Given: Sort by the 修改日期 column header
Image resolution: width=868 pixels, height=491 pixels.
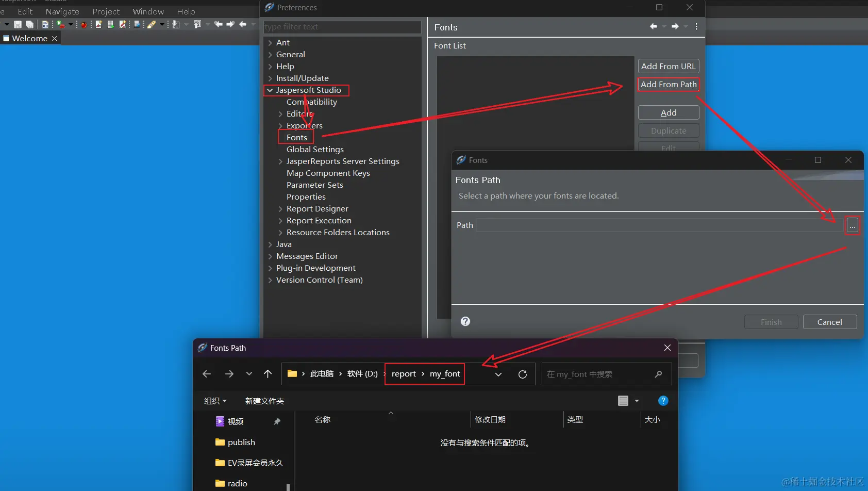Looking at the screenshot, I should pos(490,419).
